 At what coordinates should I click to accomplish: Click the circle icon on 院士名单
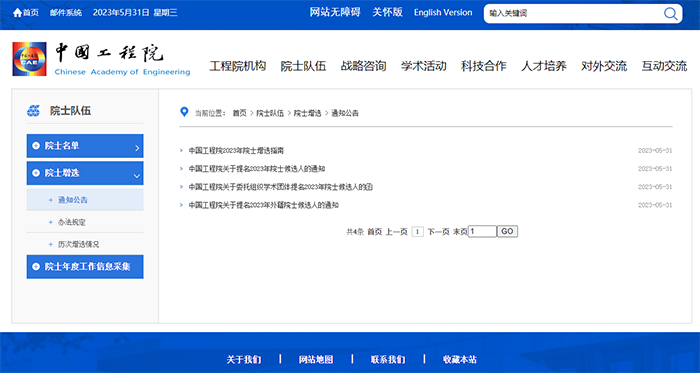coord(36,146)
